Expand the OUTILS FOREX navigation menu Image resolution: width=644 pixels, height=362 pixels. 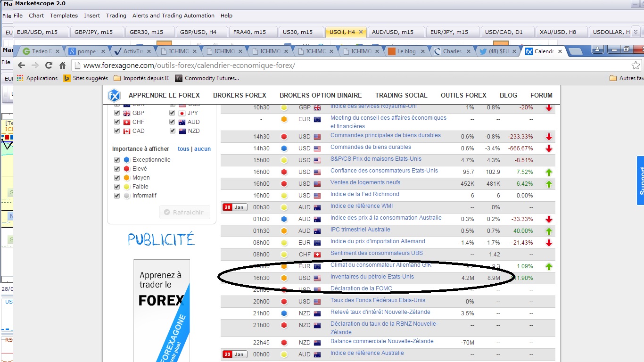(463, 95)
